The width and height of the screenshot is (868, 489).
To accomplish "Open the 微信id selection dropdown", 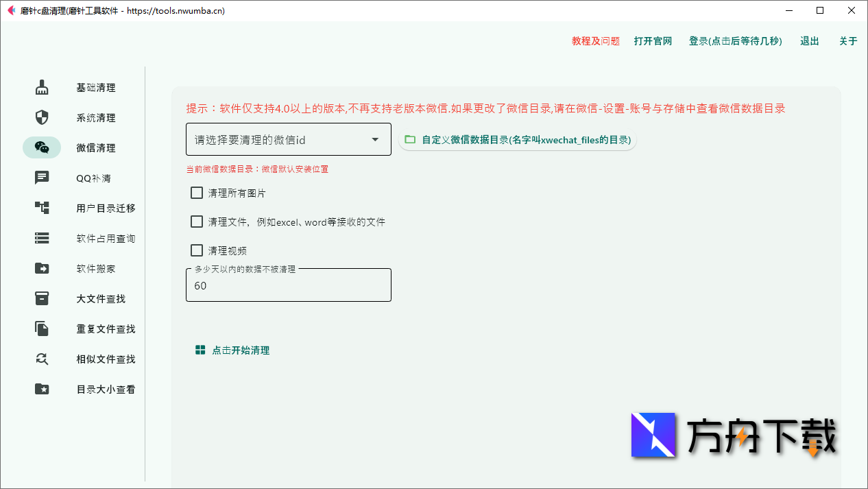I will (x=288, y=139).
